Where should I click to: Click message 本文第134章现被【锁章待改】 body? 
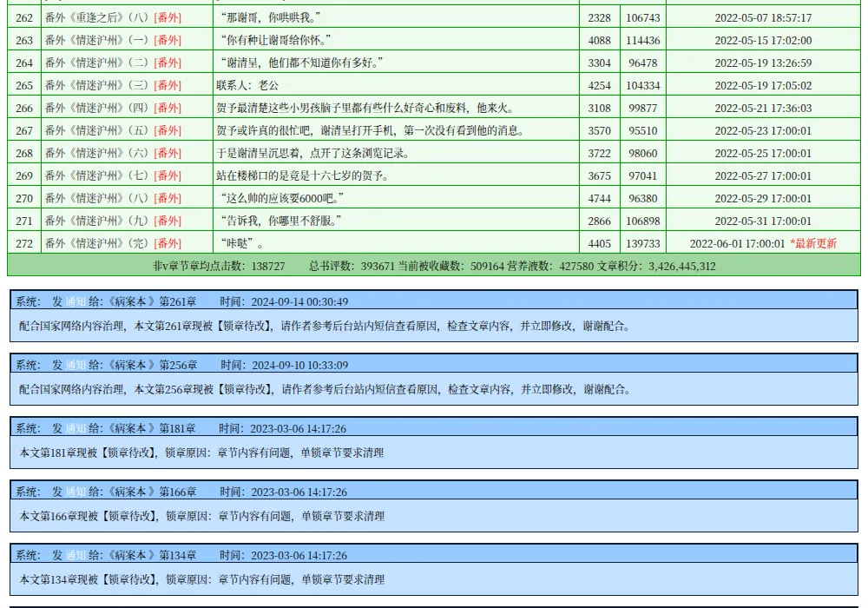click(x=201, y=579)
